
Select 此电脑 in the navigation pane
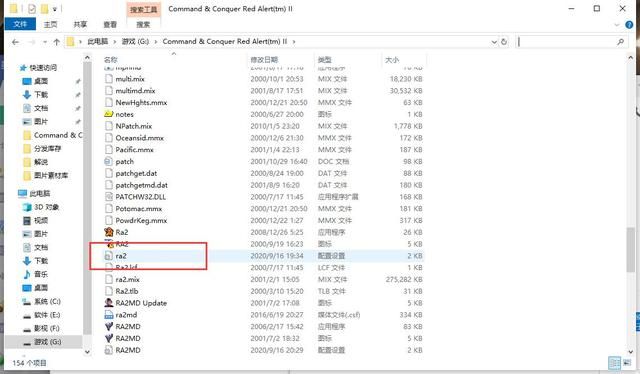(x=40, y=194)
